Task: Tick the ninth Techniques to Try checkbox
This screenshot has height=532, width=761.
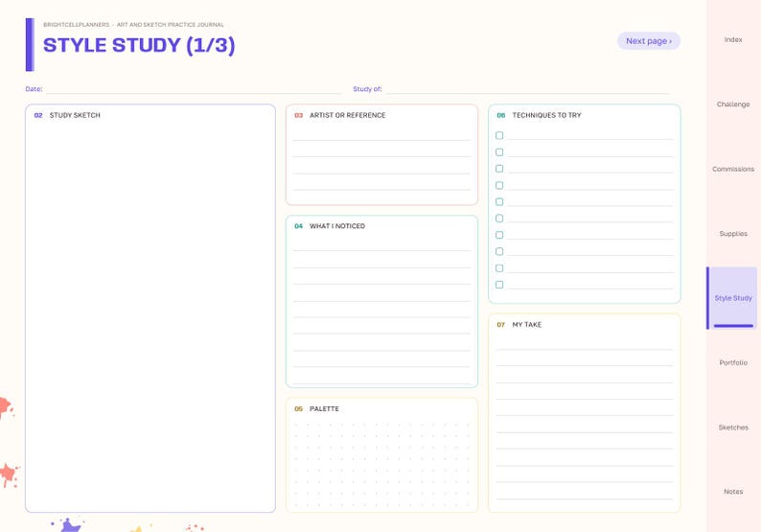Action: (499, 268)
